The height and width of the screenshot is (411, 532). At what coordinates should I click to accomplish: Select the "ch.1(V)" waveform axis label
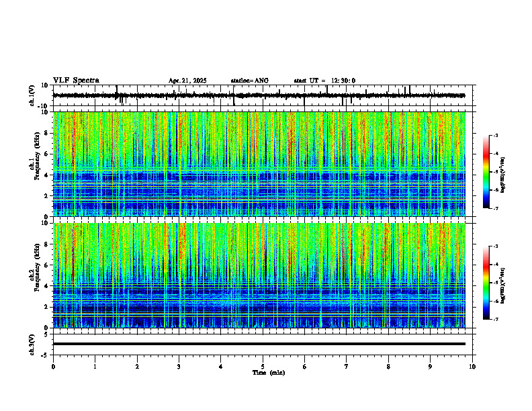coord(32,96)
